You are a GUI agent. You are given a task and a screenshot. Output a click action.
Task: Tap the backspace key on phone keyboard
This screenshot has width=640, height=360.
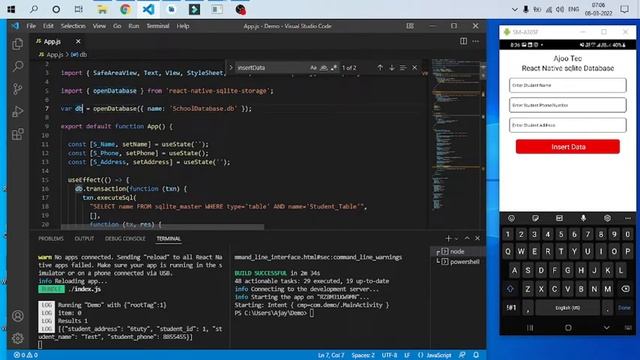click(x=625, y=289)
